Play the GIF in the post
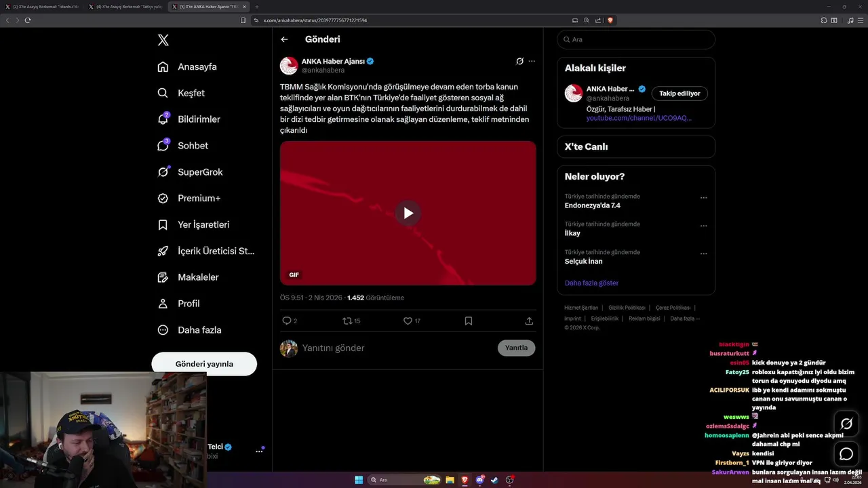The height and width of the screenshot is (488, 868). (408, 213)
